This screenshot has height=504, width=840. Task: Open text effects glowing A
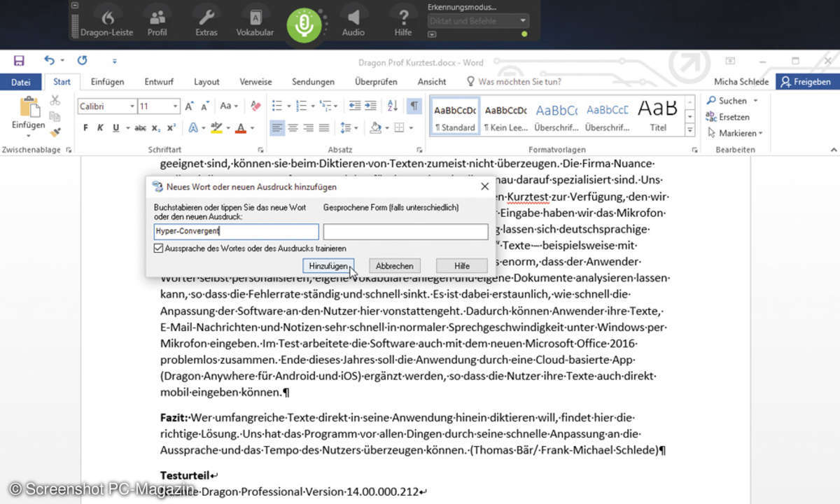pos(192,128)
